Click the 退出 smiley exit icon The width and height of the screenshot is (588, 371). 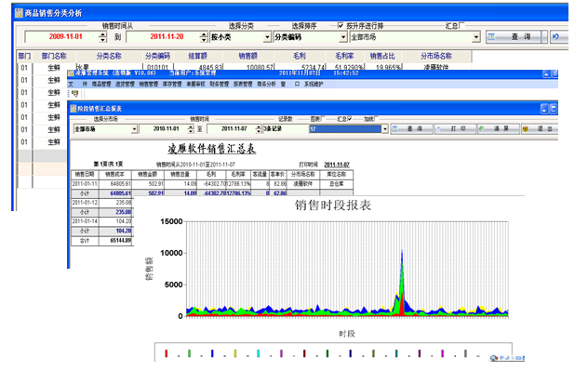526,128
